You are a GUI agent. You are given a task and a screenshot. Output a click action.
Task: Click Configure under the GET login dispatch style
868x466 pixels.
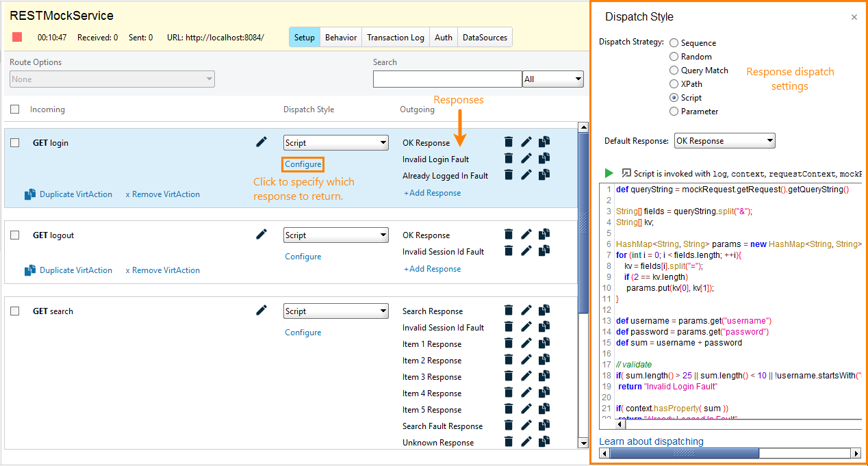pos(303,164)
